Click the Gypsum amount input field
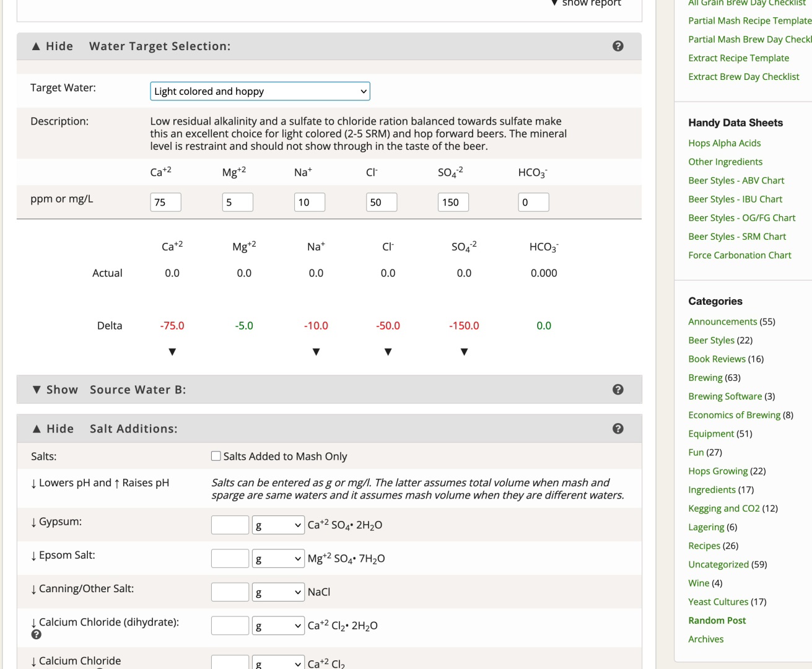This screenshot has height=669, width=812. 230,525
